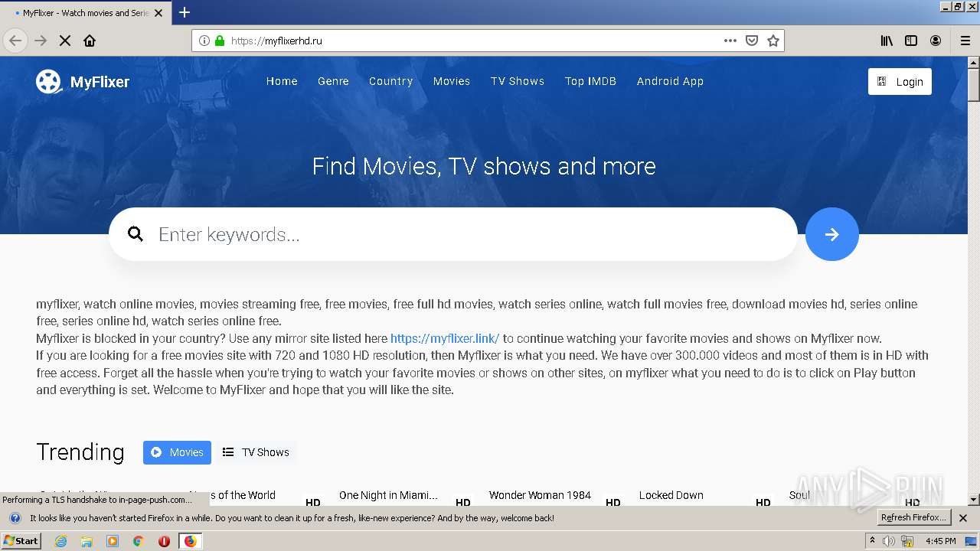Open the Windows Start menu
The image size is (980, 551).
click(21, 541)
